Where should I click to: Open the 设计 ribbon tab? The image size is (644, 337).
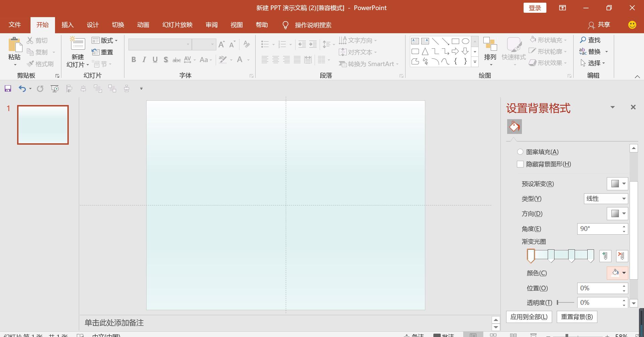(x=93, y=25)
